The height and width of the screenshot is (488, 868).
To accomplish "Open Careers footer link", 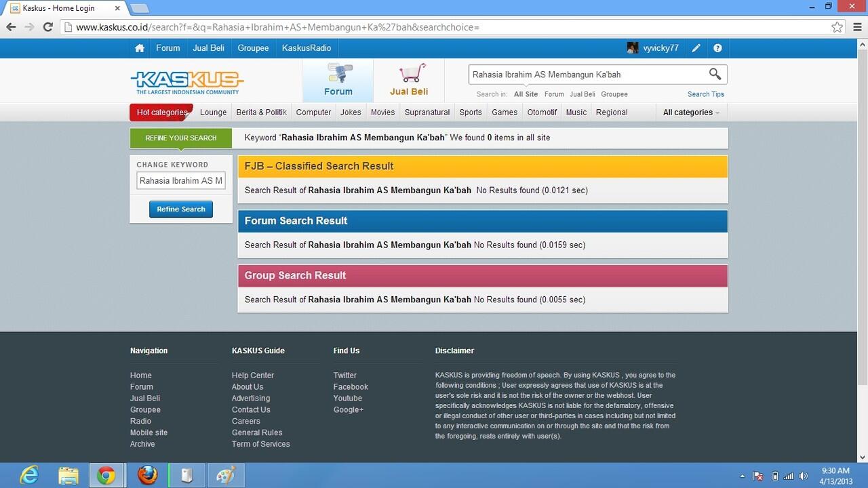I will (246, 421).
